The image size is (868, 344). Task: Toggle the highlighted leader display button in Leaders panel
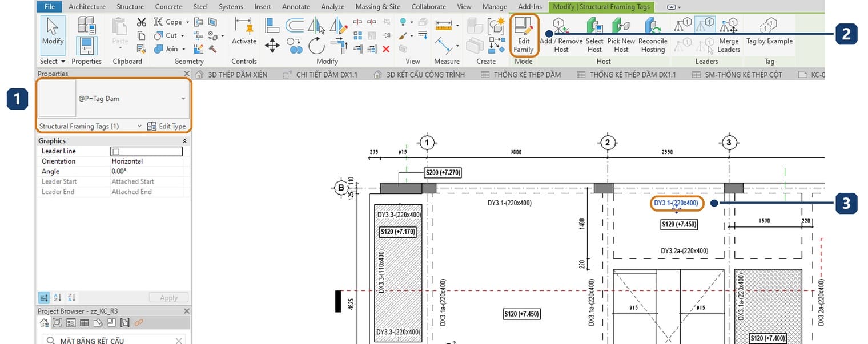click(705, 25)
